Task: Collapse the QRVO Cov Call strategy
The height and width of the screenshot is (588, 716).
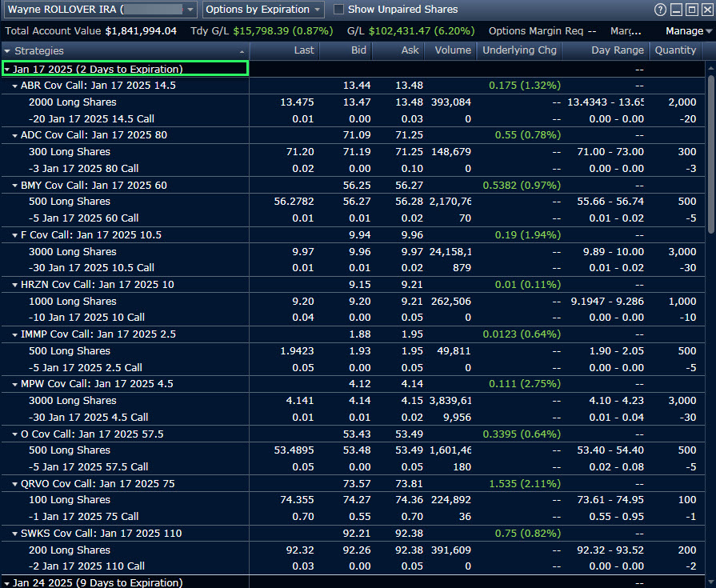Action: coord(15,484)
